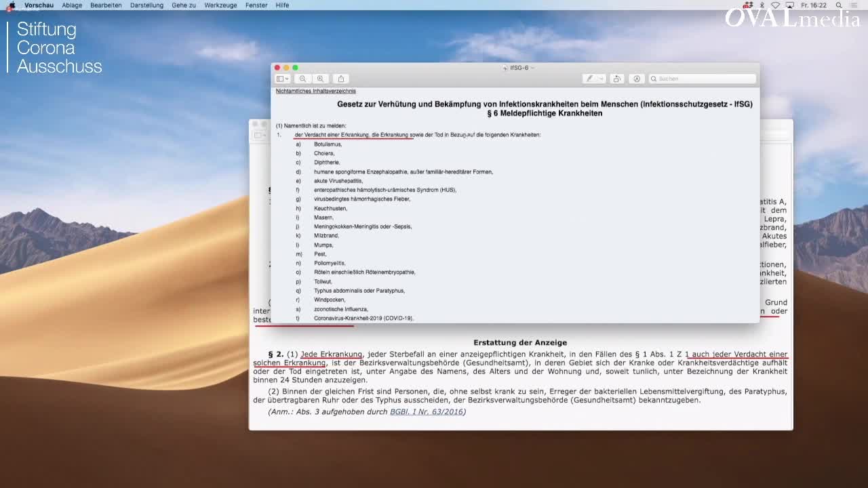Open the Apple menu

pos(11,5)
